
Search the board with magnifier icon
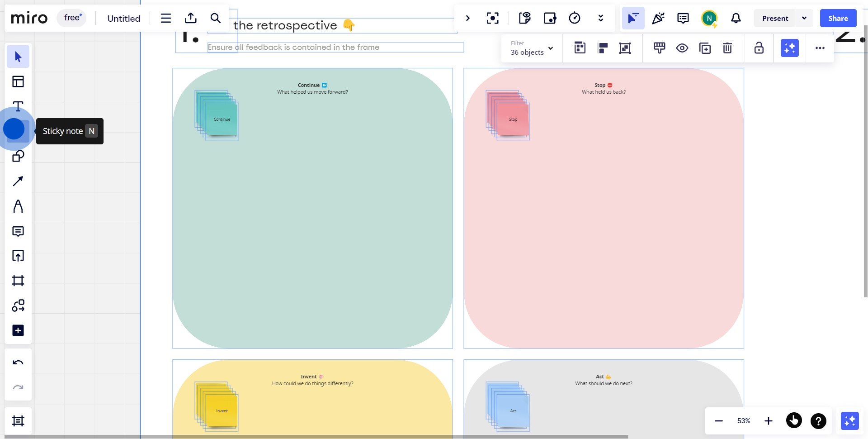pyautogui.click(x=216, y=18)
